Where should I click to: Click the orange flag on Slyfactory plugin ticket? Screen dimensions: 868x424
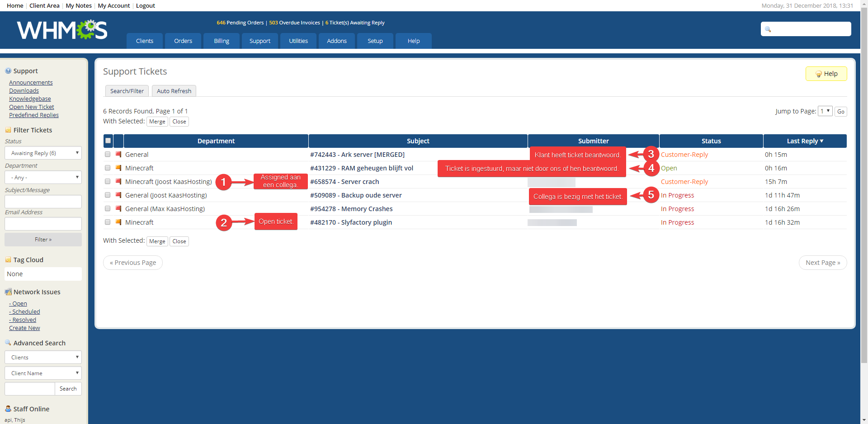pos(118,222)
